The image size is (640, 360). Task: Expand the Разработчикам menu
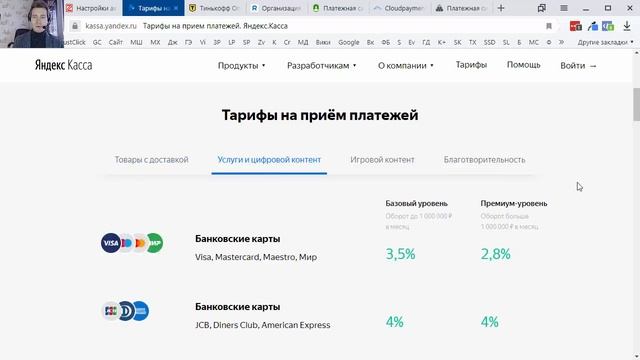pyautogui.click(x=322, y=66)
